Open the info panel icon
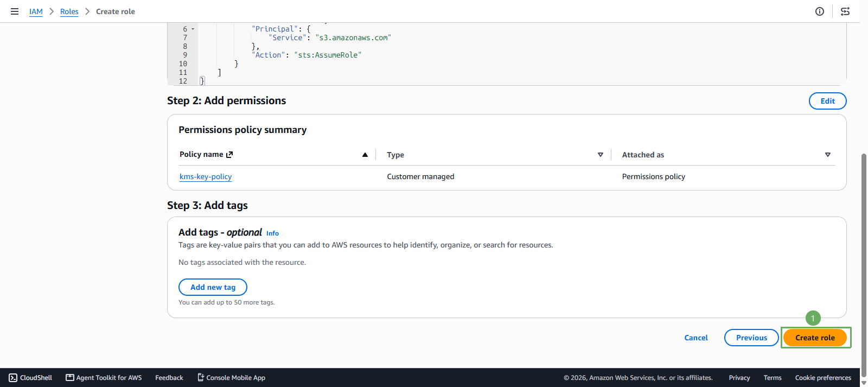The height and width of the screenshot is (387, 868). pos(820,11)
